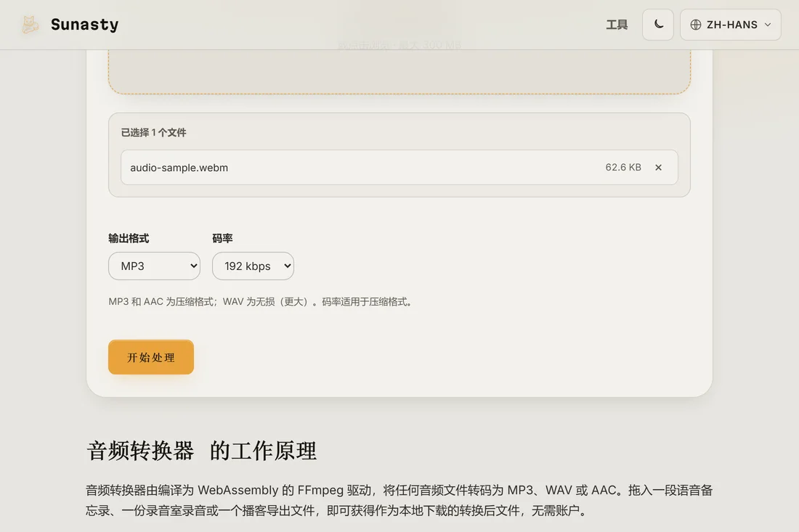The width and height of the screenshot is (799, 532).
Task: Click the Sunasty cat logo icon
Action: pyautogui.click(x=30, y=25)
